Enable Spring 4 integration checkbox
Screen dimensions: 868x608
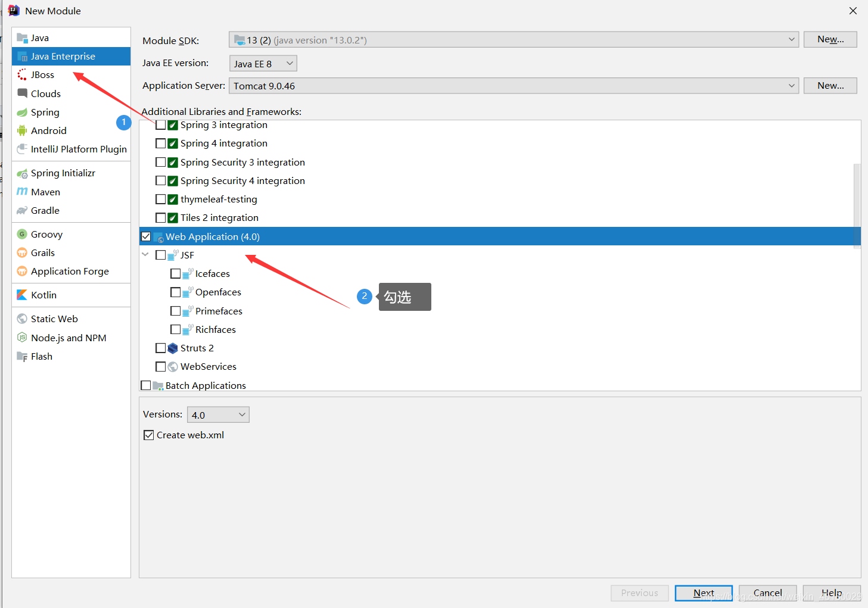[161, 144]
